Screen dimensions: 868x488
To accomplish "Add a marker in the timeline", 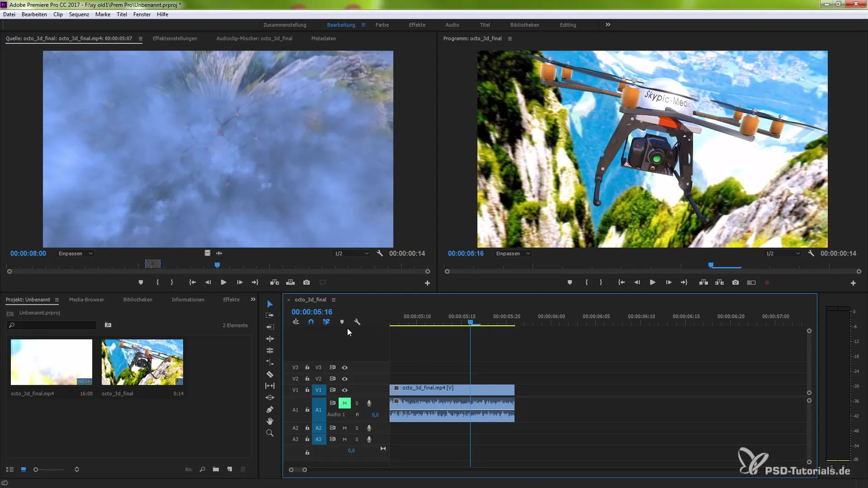I will pyautogui.click(x=342, y=322).
